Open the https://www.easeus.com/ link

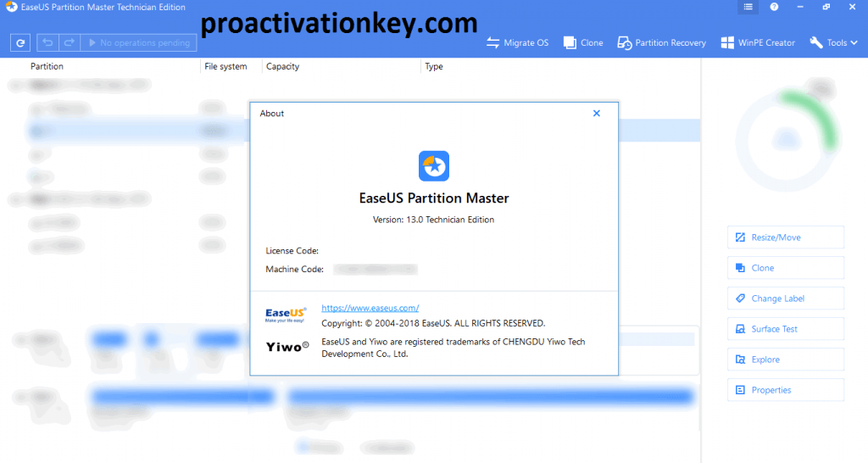click(370, 308)
